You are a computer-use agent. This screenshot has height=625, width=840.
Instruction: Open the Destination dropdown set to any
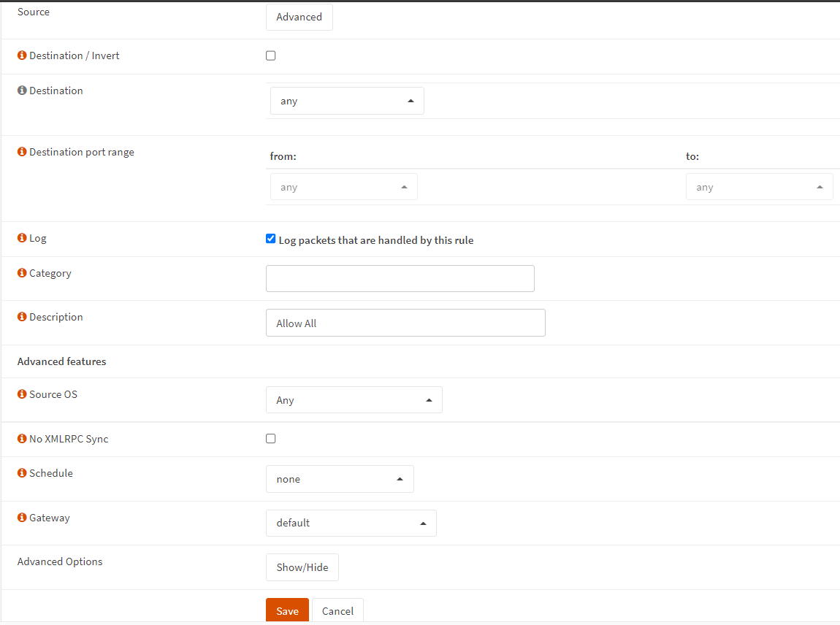(x=347, y=101)
